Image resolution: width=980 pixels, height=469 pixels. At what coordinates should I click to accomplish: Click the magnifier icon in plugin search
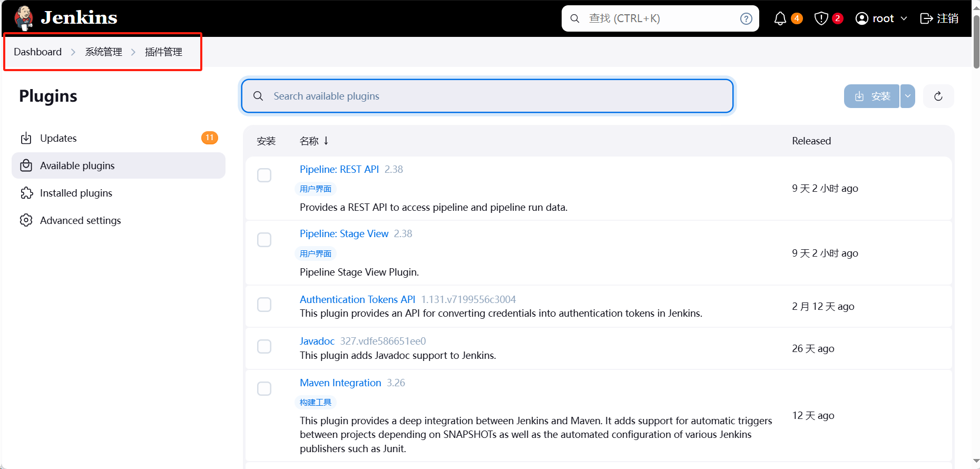tap(258, 96)
